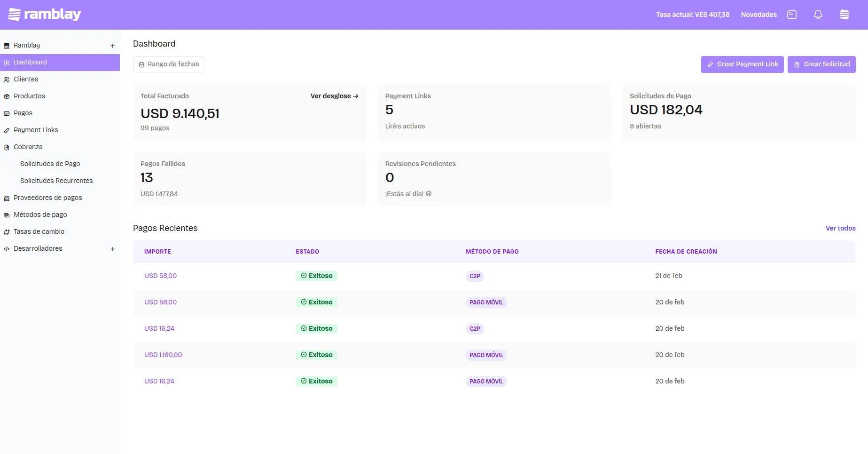Select the Pagos card icon
The width and height of the screenshot is (868, 454).
pyautogui.click(x=7, y=113)
